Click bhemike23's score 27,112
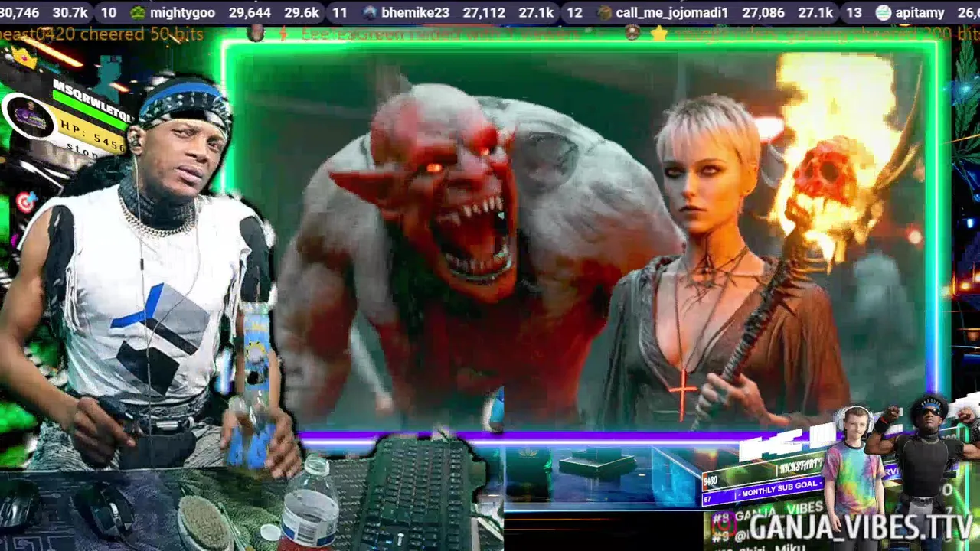This screenshot has height=551, width=980. coord(484,12)
